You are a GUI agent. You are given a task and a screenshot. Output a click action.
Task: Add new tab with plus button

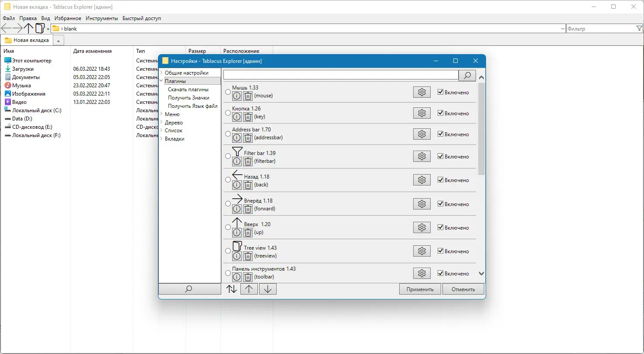point(58,41)
